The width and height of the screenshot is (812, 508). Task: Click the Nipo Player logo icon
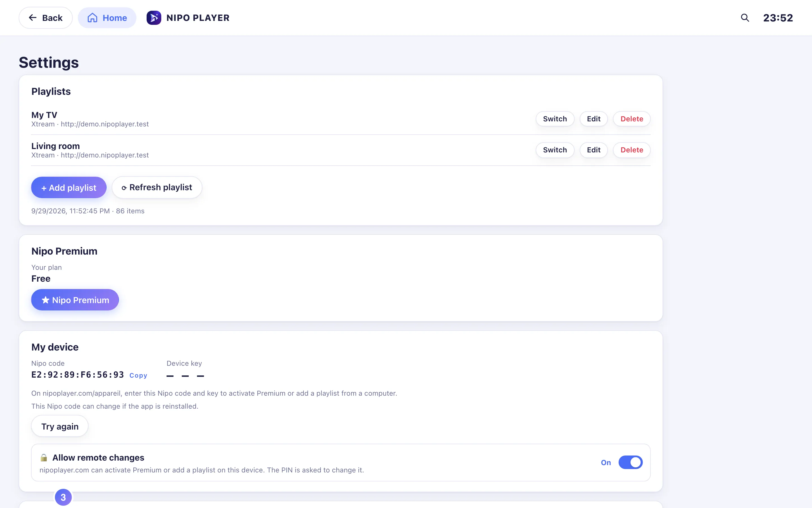point(154,18)
